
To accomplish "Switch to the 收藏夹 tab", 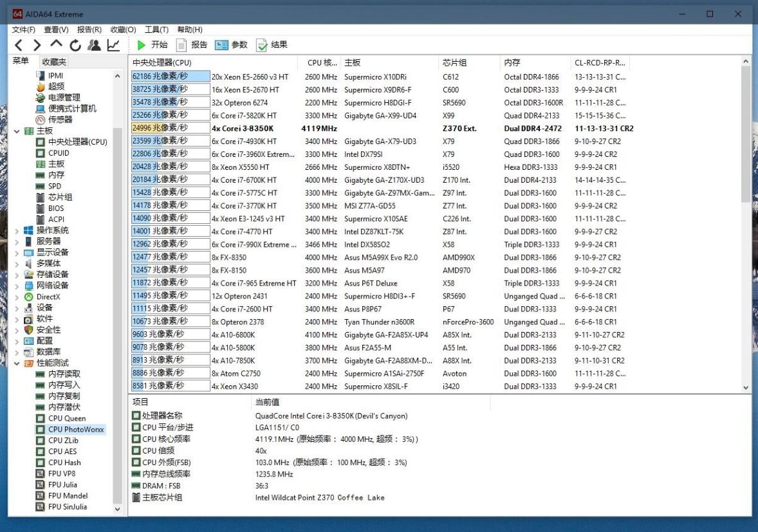I will [53, 61].
